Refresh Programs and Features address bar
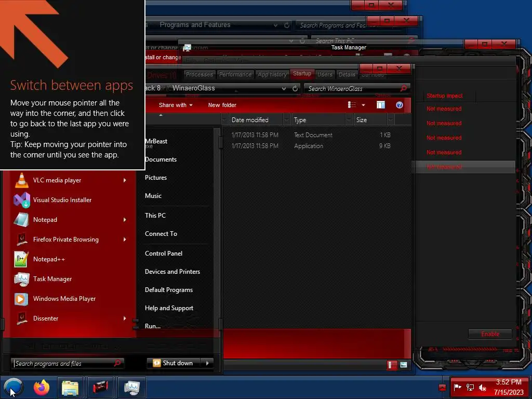The image size is (532, 399). coord(287,25)
